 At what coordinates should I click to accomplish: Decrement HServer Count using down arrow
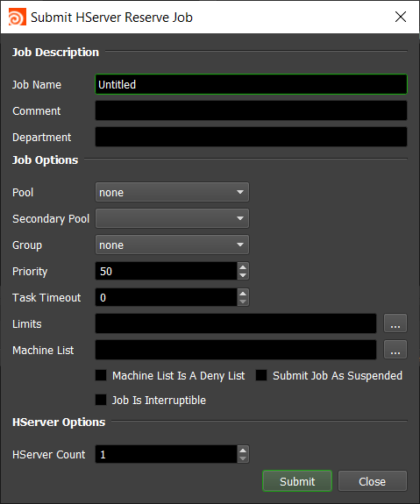[243, 458]
